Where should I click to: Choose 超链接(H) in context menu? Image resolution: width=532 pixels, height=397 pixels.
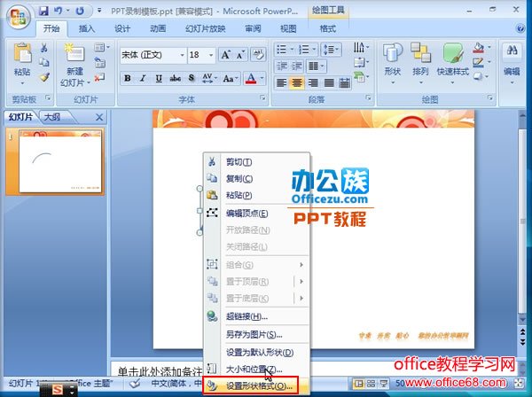(256, 316)
